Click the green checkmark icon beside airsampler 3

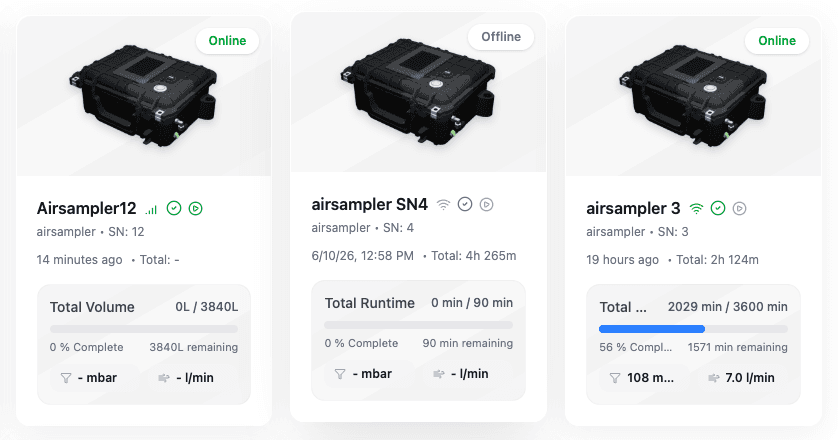(718, 209)
